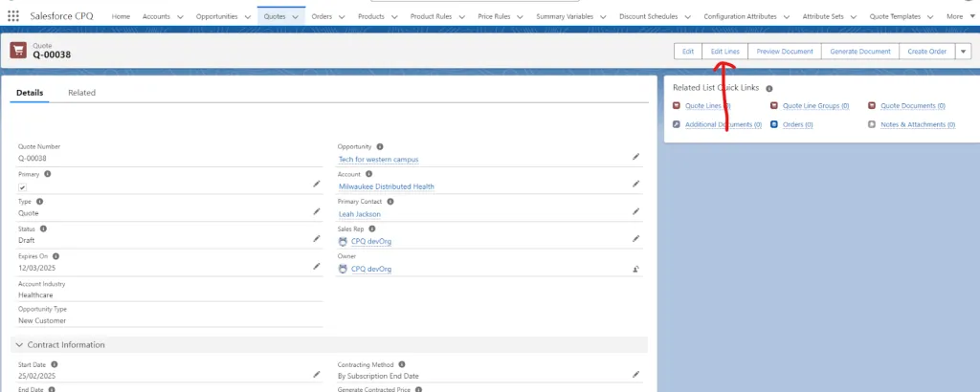Click the info icon beside Related List Quick Links
The height and width of the screenshot is (392, 980).
click(x=769, y=89)
